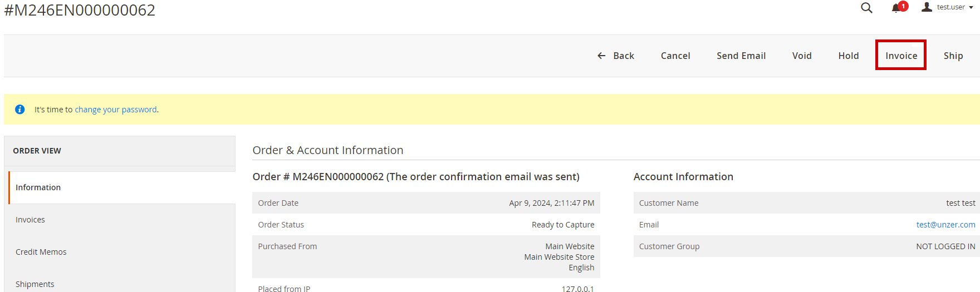980x292 pixels.
Task: Select the Information tab
Action: [x=38, y=187]
